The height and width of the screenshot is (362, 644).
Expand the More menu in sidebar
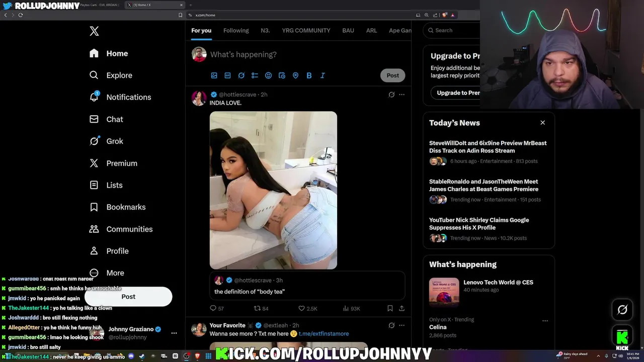tap(107, 273)
